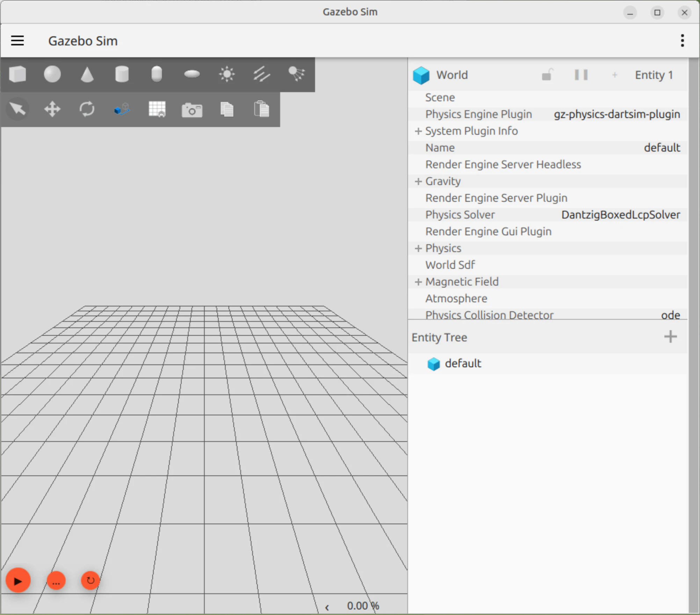Insert an ellipsoid shape
700x615 pixels.
(192, 74)
